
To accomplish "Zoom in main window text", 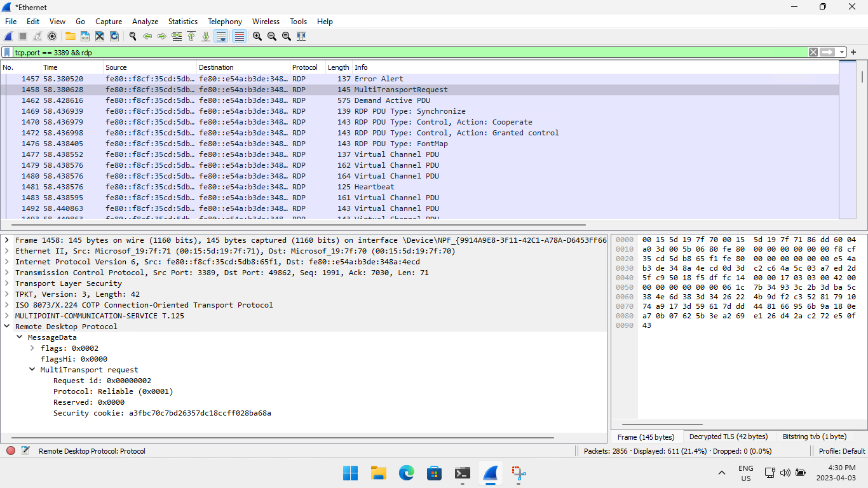I will [257, 36].
